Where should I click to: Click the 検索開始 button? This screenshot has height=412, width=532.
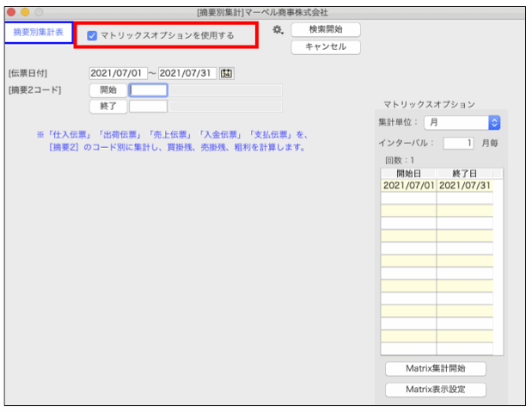tap(326, 29)
